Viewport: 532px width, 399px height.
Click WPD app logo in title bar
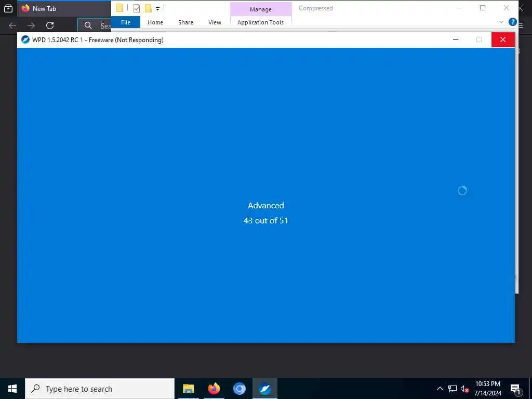(x=25, y=39)
